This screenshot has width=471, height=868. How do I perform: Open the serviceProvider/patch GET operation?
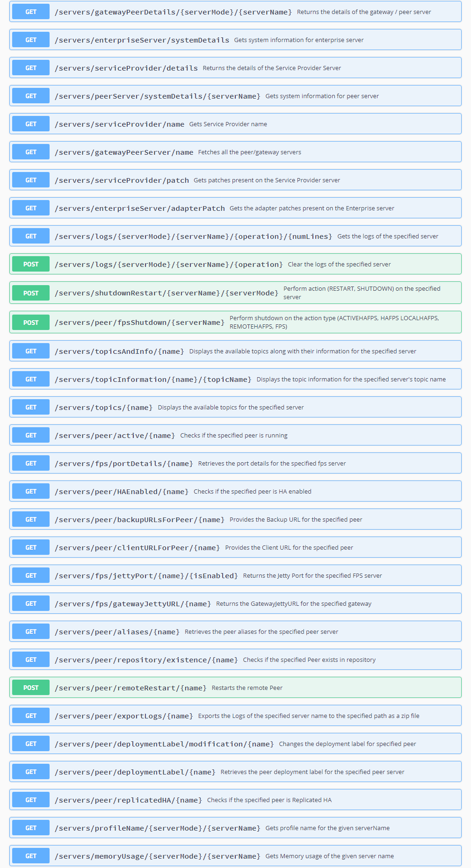click(x=122, y=180)
